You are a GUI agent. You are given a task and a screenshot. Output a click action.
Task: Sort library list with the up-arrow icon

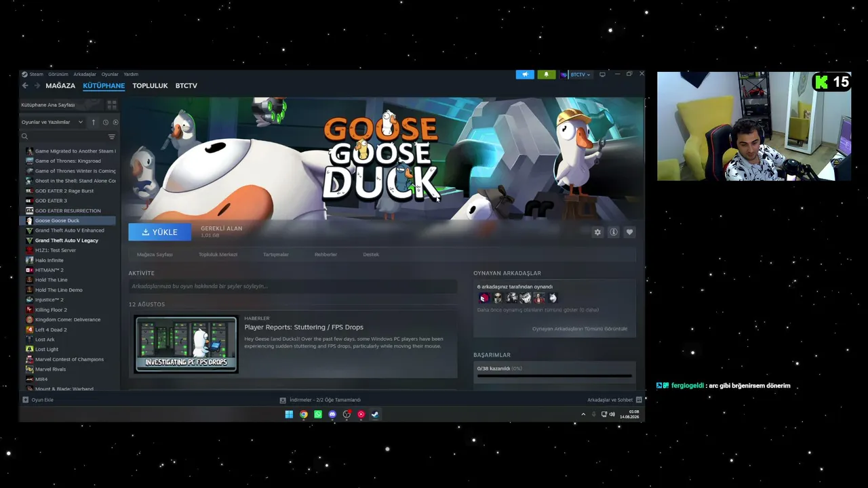[x=94, y=122]
